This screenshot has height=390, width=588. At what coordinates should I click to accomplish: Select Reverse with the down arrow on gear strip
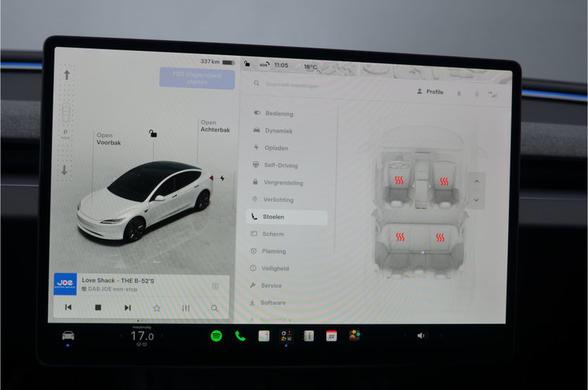click(64, 170)
